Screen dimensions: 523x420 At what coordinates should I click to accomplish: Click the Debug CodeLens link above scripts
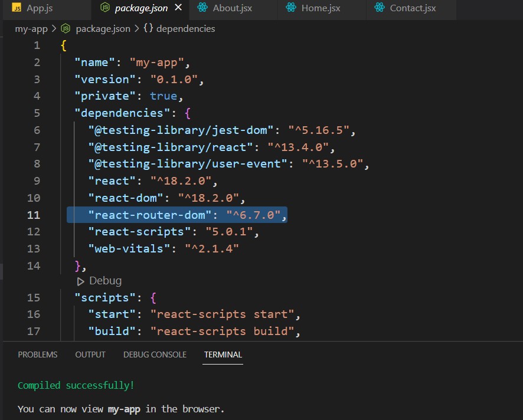(105, 281)
